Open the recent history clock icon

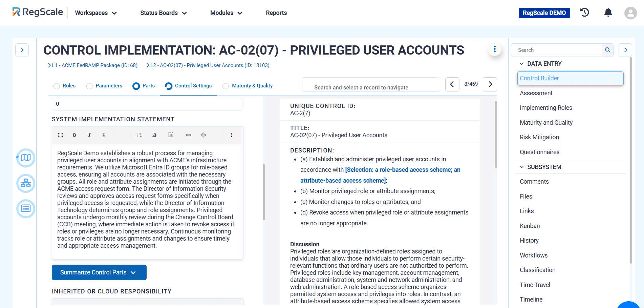(585, 13)
